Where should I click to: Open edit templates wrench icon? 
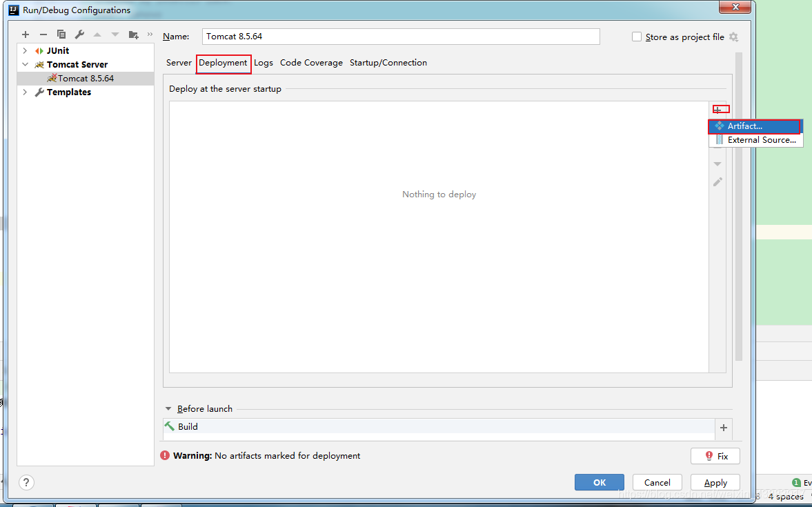tap(79, 34)
